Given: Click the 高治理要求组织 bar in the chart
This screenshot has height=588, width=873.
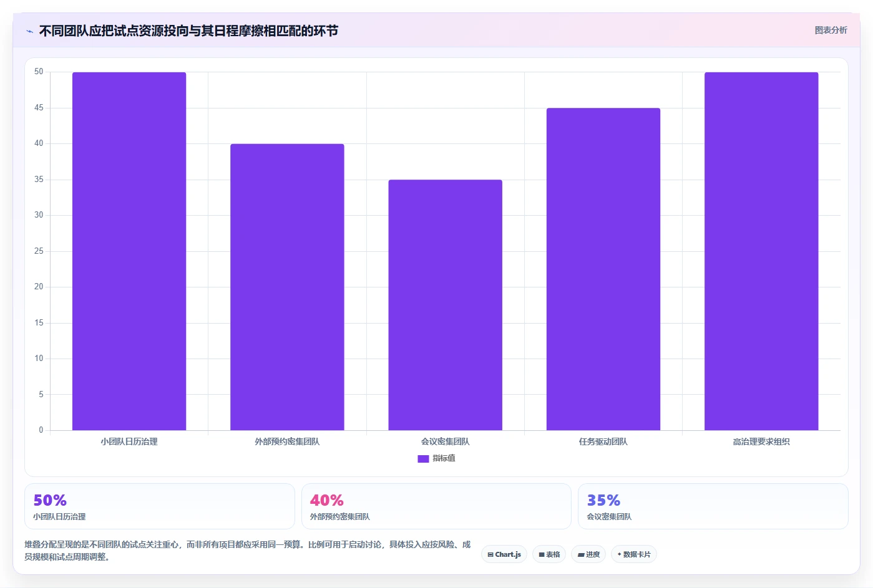Looking at the screenshot, I should 761,251.
